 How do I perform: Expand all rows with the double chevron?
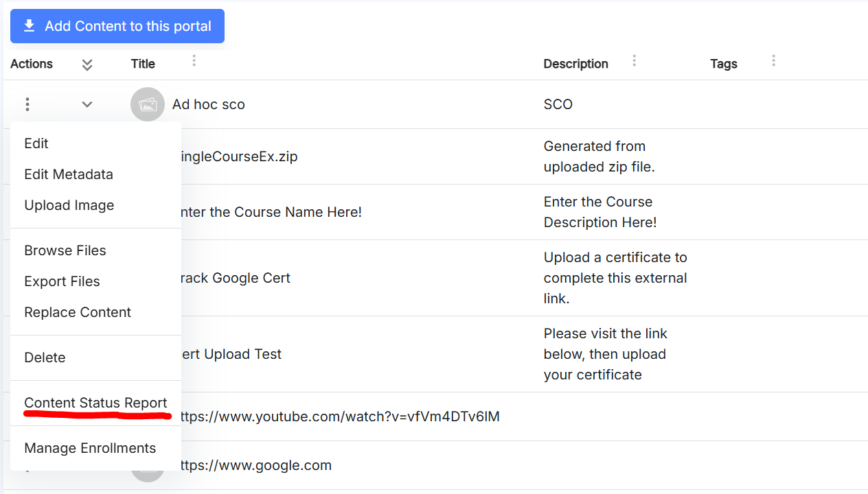point(87,64)
